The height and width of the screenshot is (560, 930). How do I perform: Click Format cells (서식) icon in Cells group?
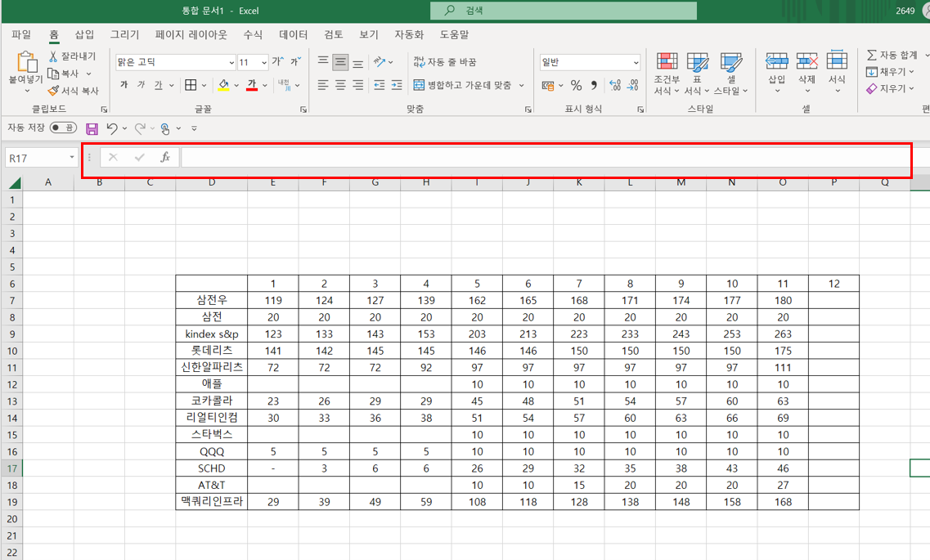[x=837, y=60]
